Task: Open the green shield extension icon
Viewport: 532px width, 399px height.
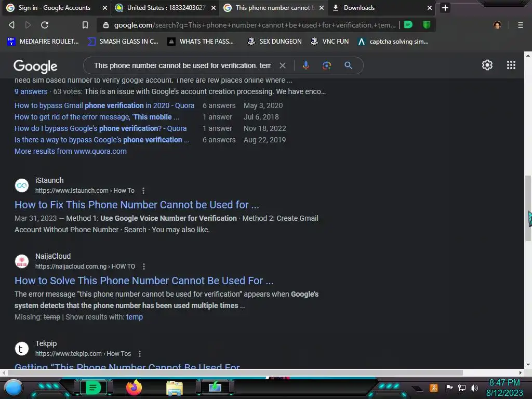Action: (x=427, y=24)
